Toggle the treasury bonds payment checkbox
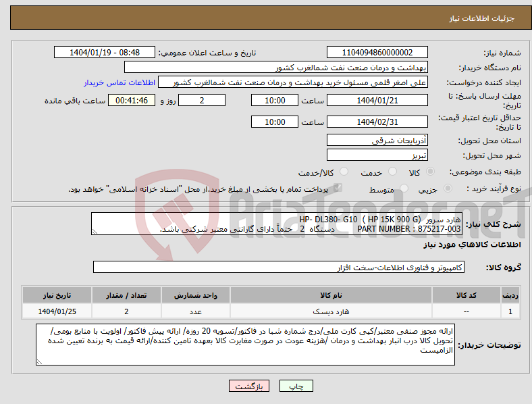This screenshot has width=532, height=404. [338, 188]
